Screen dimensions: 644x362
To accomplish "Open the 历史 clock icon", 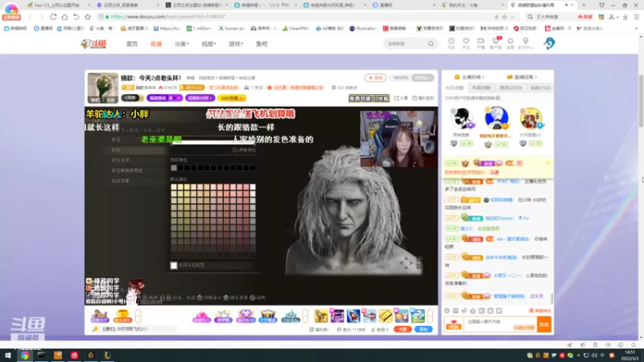I will 451,43.
